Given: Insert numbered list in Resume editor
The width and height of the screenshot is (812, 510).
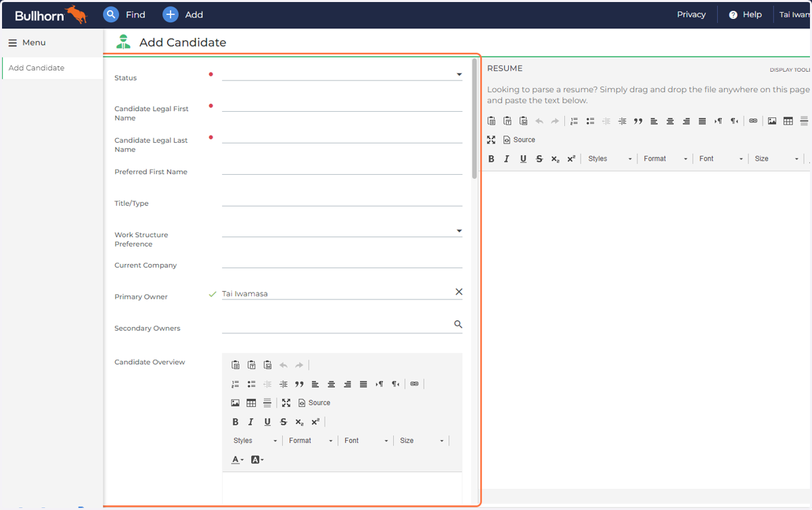Looking at the screenshot, I should pyautogui.click(x=574, y=121).
